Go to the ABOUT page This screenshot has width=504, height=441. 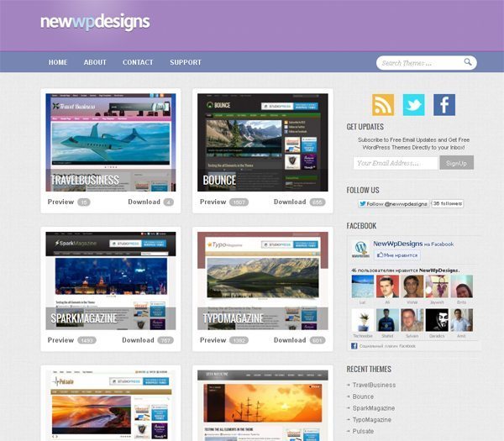[x=95, y=62]
